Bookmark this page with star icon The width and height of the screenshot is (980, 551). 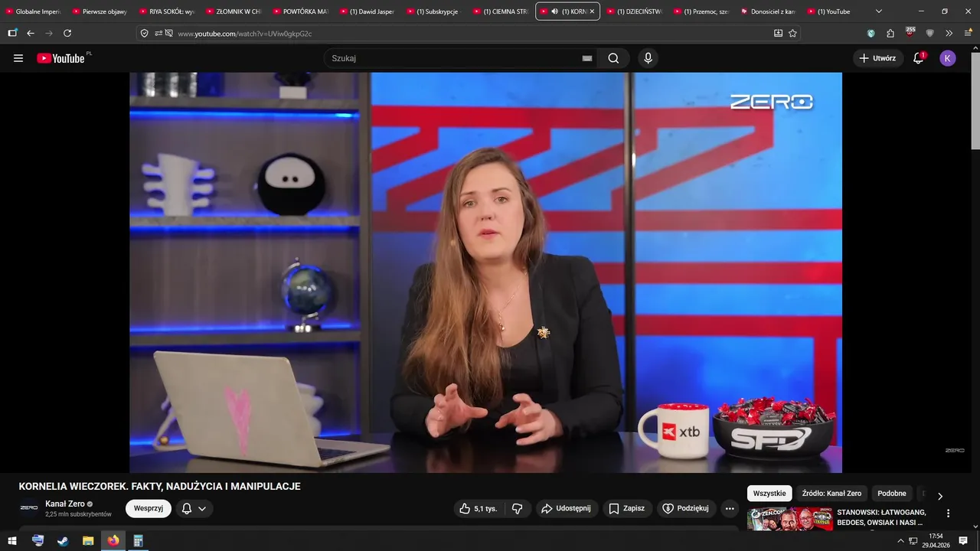pos(792,33)
